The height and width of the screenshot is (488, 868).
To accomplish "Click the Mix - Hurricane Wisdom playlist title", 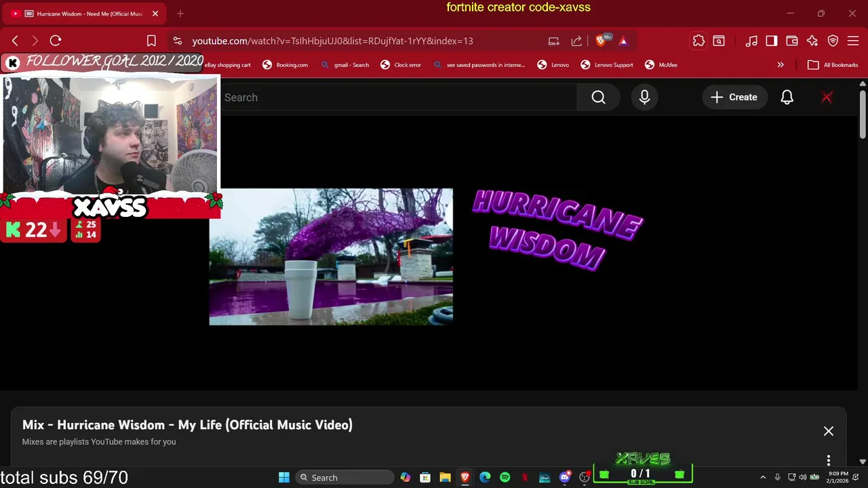I will (187, 425).
